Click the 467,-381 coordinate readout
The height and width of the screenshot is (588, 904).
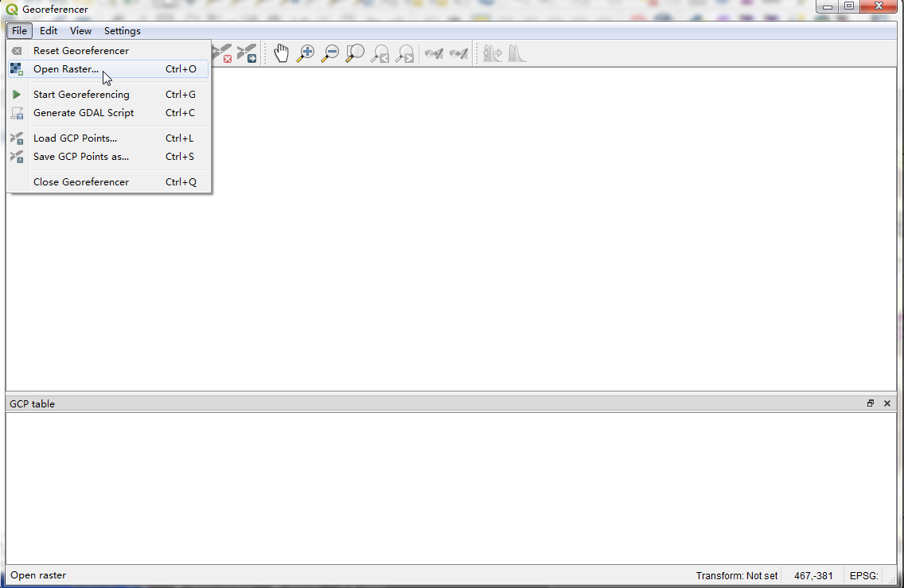pyautogui.click(x=813, y=576)
